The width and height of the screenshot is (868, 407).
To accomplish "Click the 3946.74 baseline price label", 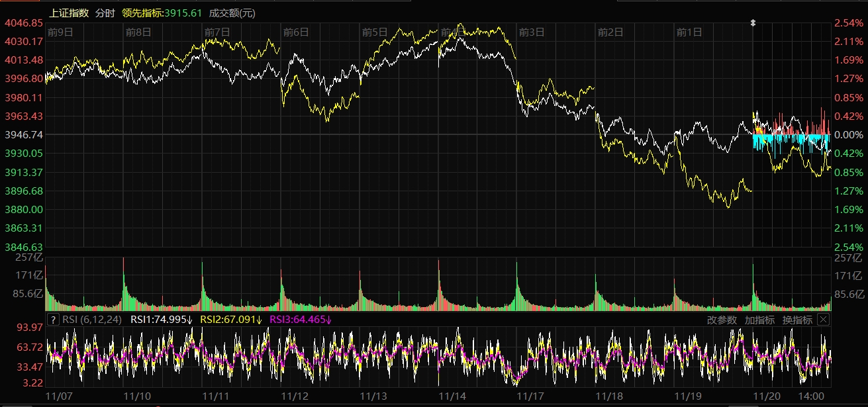I will pos(24,134).
